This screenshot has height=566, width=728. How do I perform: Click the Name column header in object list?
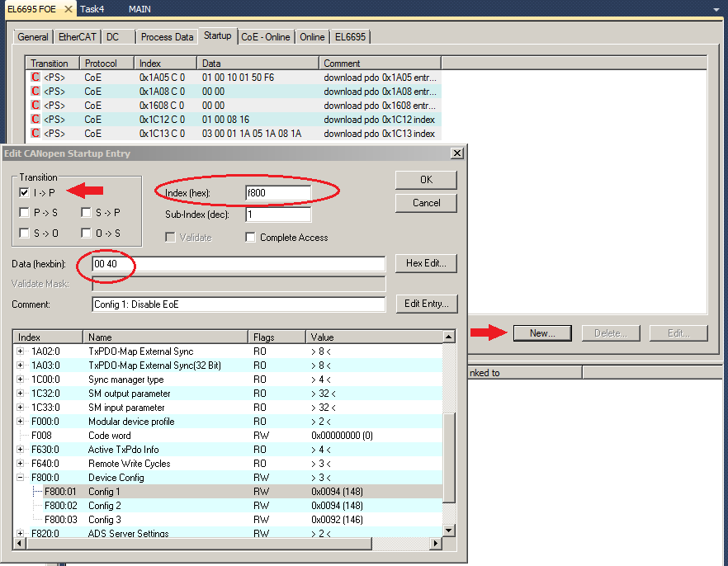pos(165,337)
